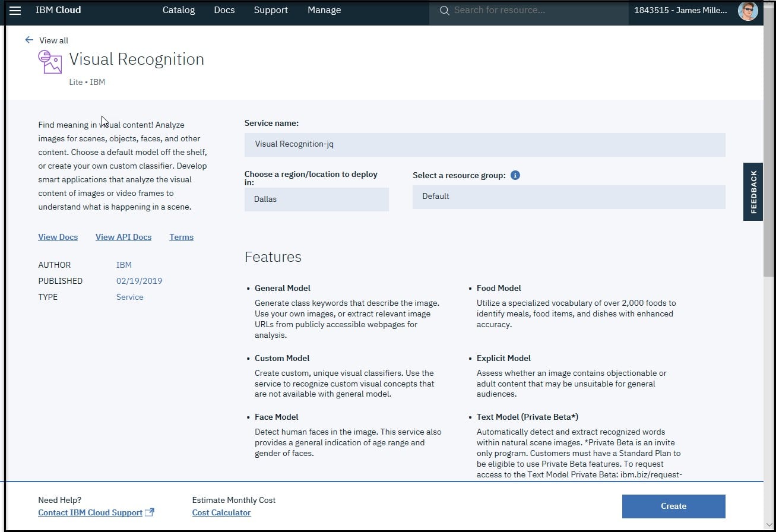Open the Docs menu item
The width and height of the screenshot is (776, 532).
pos(224,10)
